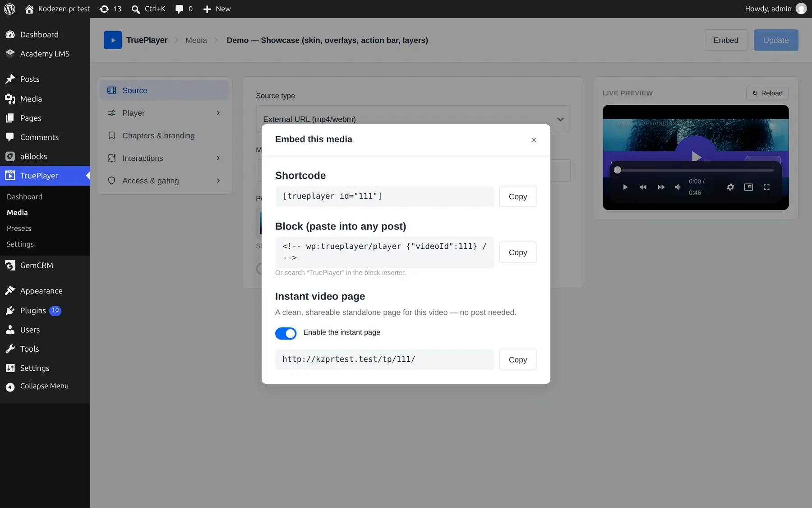Open Dashboard in the admin sidebar
Screen dimensions: 812x508
(x=45, y=35)
